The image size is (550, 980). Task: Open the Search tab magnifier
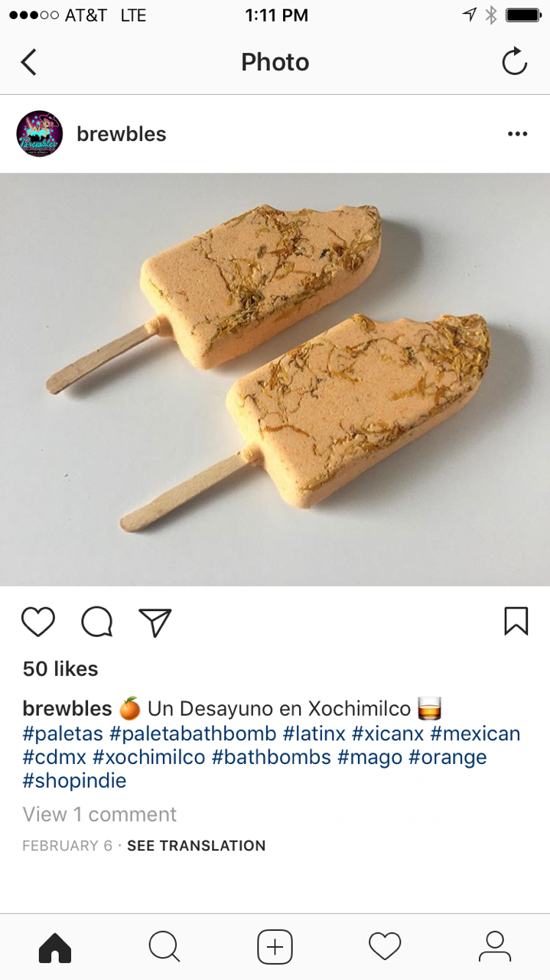(164, 947)
